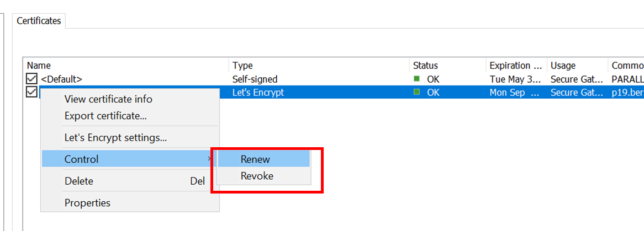
Task: Toggle the Let's Encrypt certificate checkbox
Action: (x=31, y=92)
